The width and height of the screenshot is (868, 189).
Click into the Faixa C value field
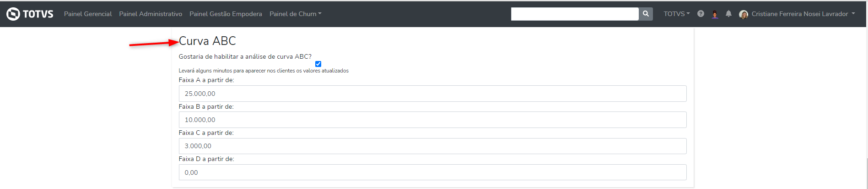click(x=432, y=146)
